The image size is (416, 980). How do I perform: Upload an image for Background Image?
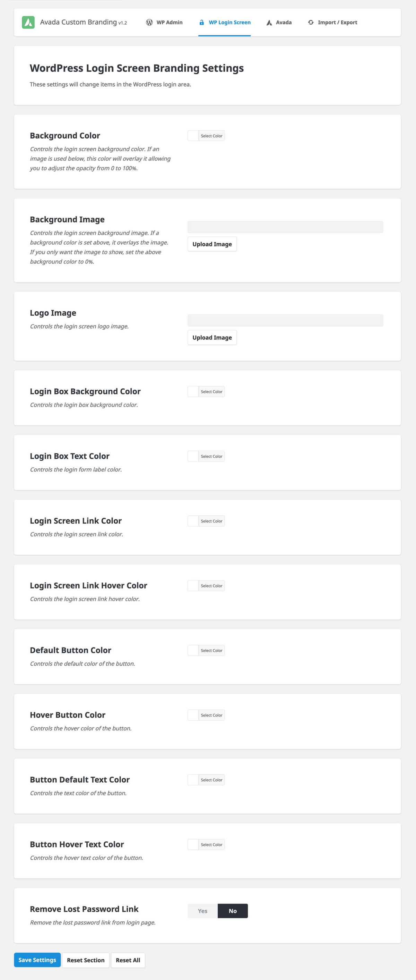[x=211, y=244]
